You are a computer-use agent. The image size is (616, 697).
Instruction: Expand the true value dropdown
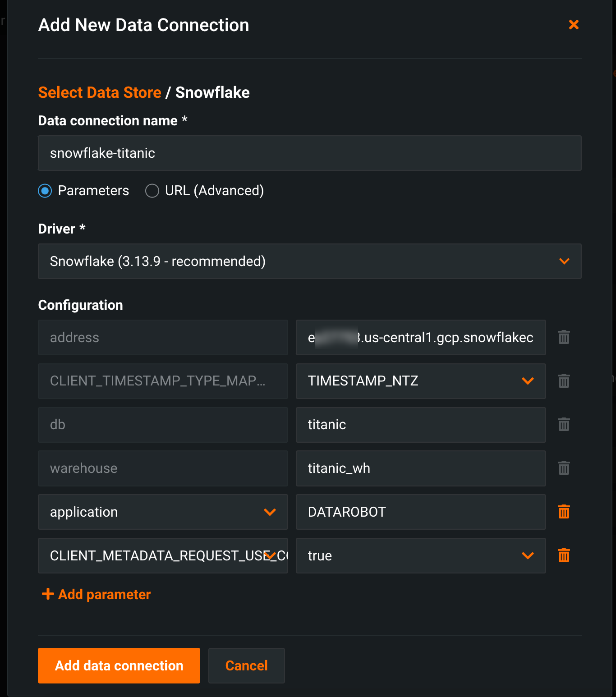[528, 555]
